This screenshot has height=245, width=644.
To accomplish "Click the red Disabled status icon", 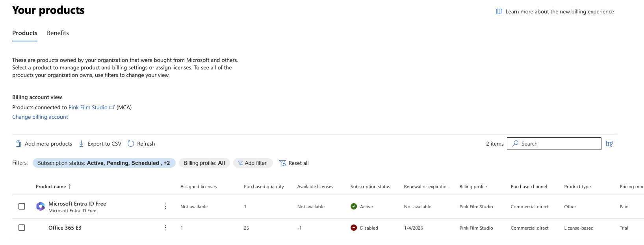I will click(x=354, y=228).
